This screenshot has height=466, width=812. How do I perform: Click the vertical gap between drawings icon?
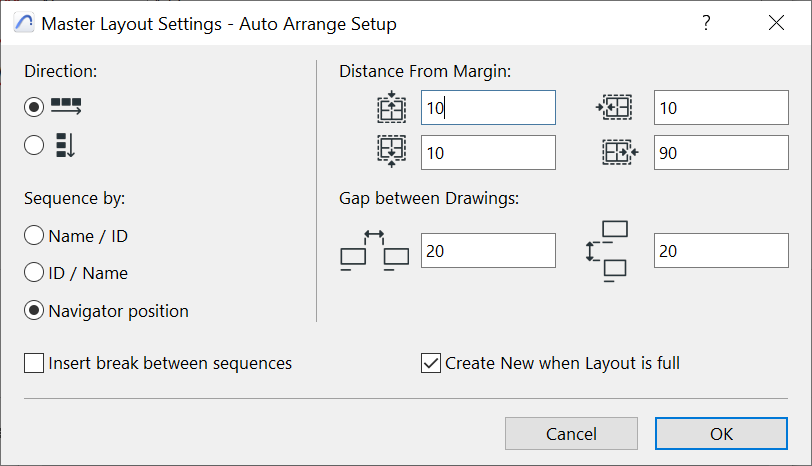coord(608,251)
